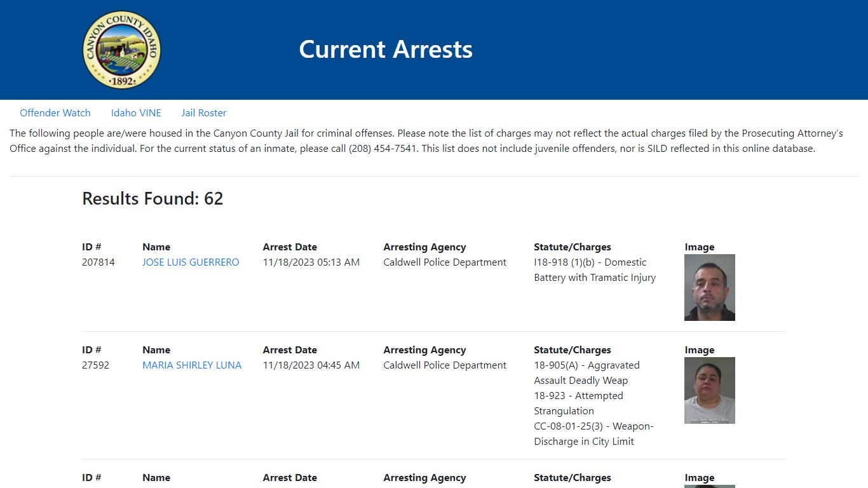Viewport: 868px width, 488px height.
Task: View Maria Shirley Luna's mugshot image
Action: pyautogui.click(x=710, y=390)
